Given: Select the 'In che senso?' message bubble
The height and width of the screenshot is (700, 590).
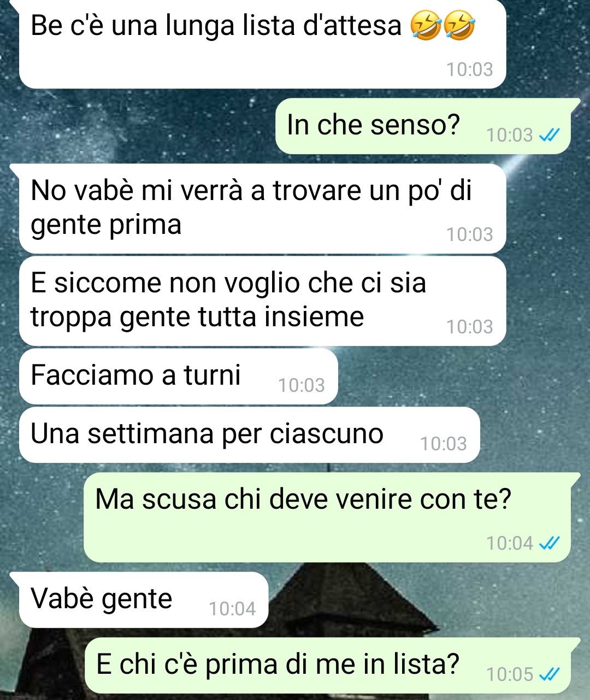Looking at the screenshot, I should [x=423, y=126].
